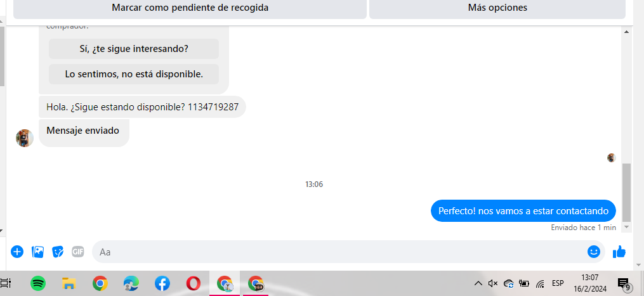The image size is (644, 296).
Task: Open the ESP language selector
Action: pos(558,283)
